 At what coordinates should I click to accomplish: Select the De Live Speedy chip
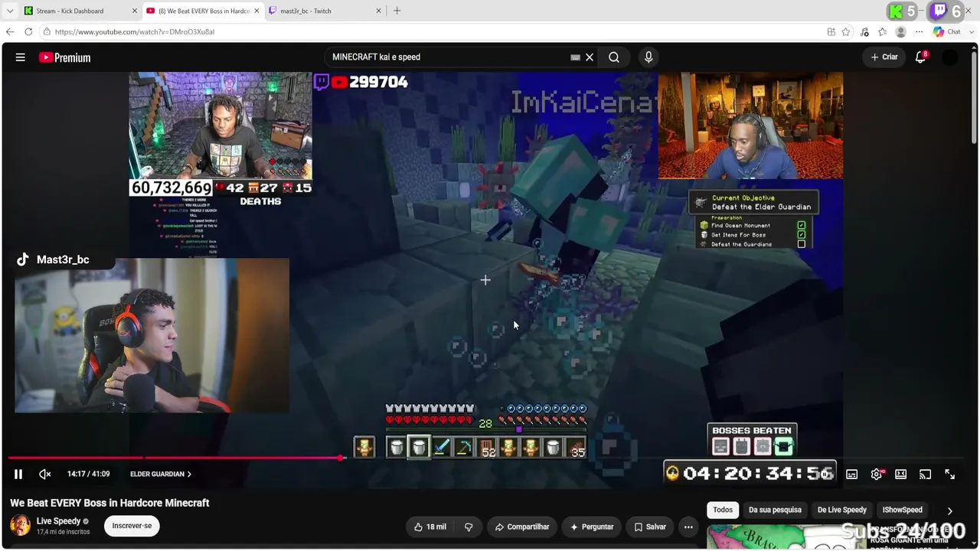(842, 510)
